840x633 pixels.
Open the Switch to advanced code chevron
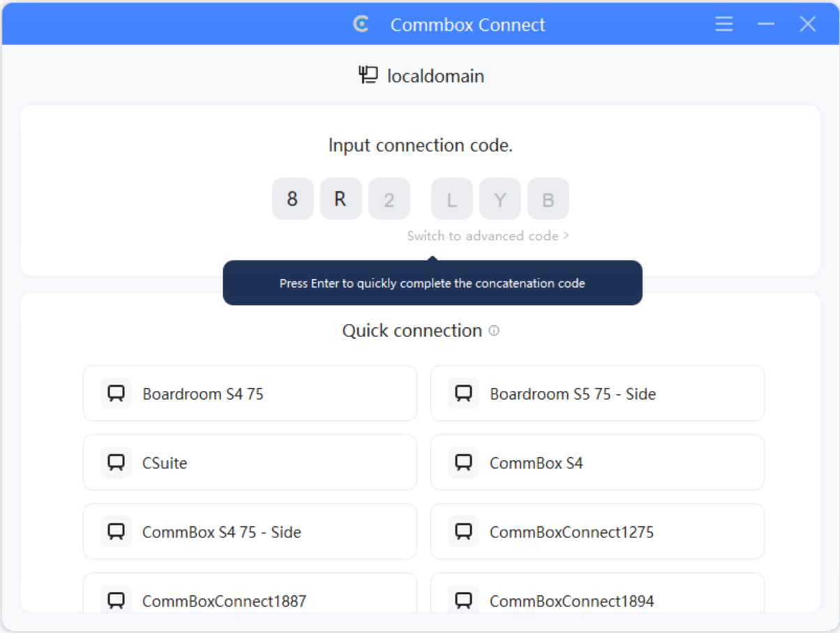pos(569,236)
